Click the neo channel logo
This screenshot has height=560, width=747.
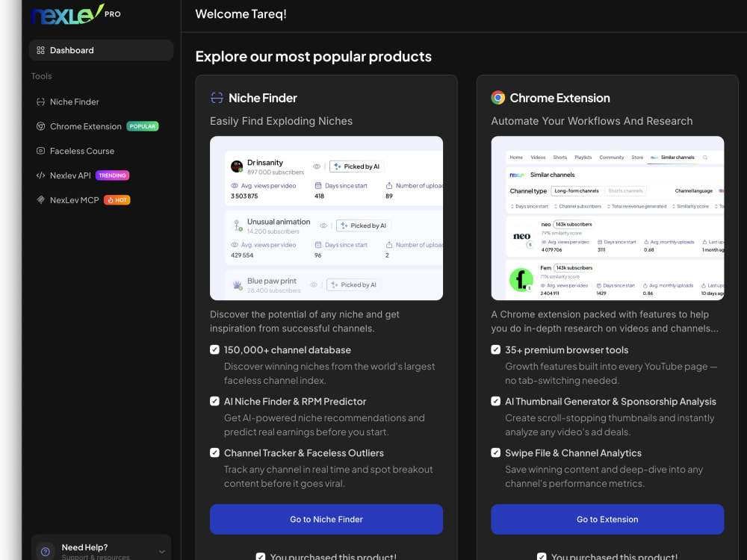tap(521, 237)
